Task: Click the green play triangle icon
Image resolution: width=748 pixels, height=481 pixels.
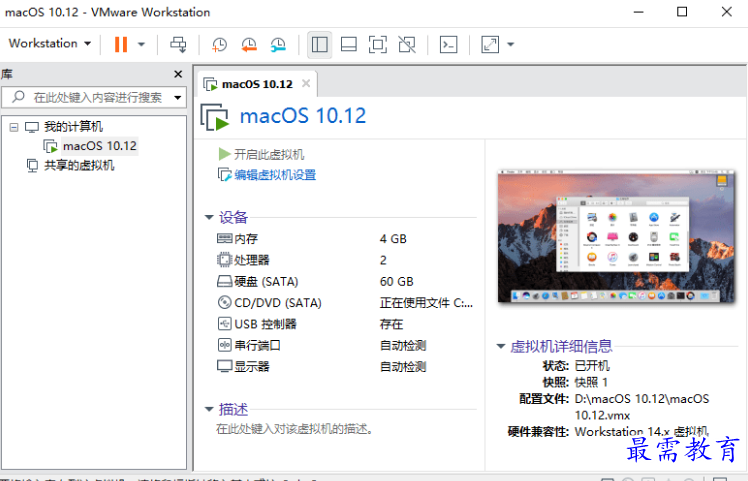Action: tap(225, 154)
